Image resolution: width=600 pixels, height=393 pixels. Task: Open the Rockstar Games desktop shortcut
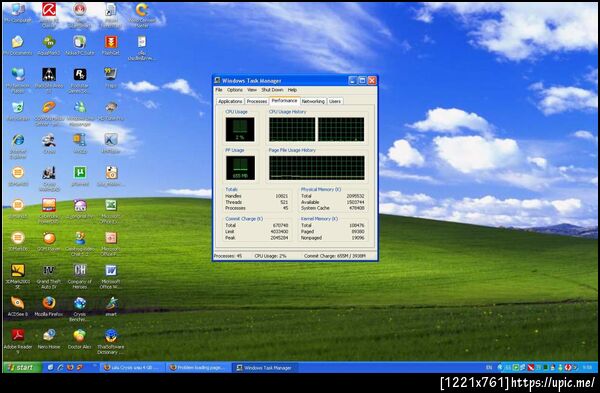pyautogui.click(x=80, y=80)
